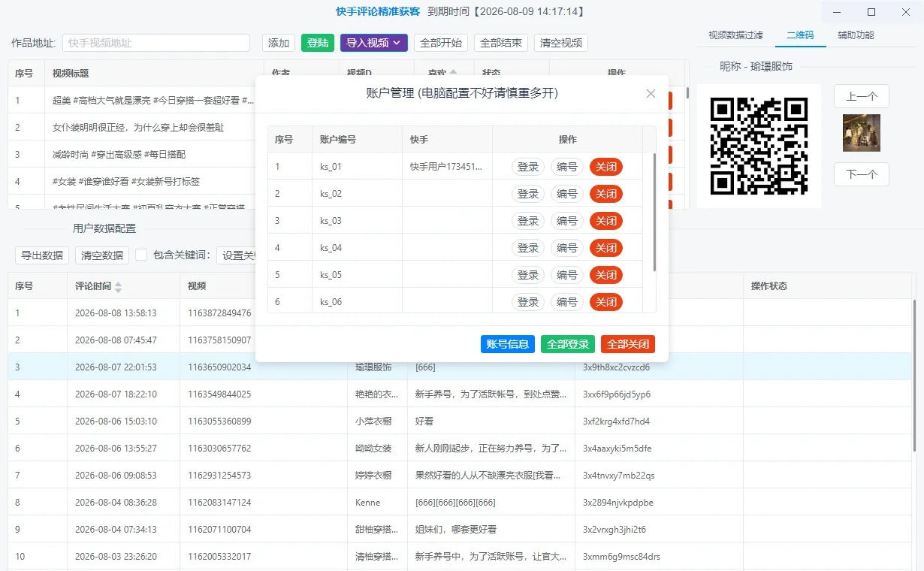Click 关闭 for account ks_03

pyautogui.click(x=606, y=221)
